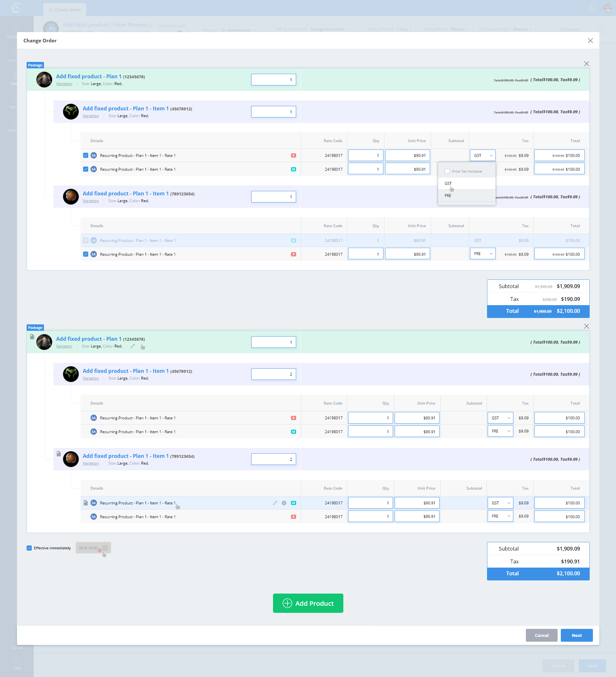Expand GST tax dropdown in highlighted rate row
The image size is (616, 677).
500,503
